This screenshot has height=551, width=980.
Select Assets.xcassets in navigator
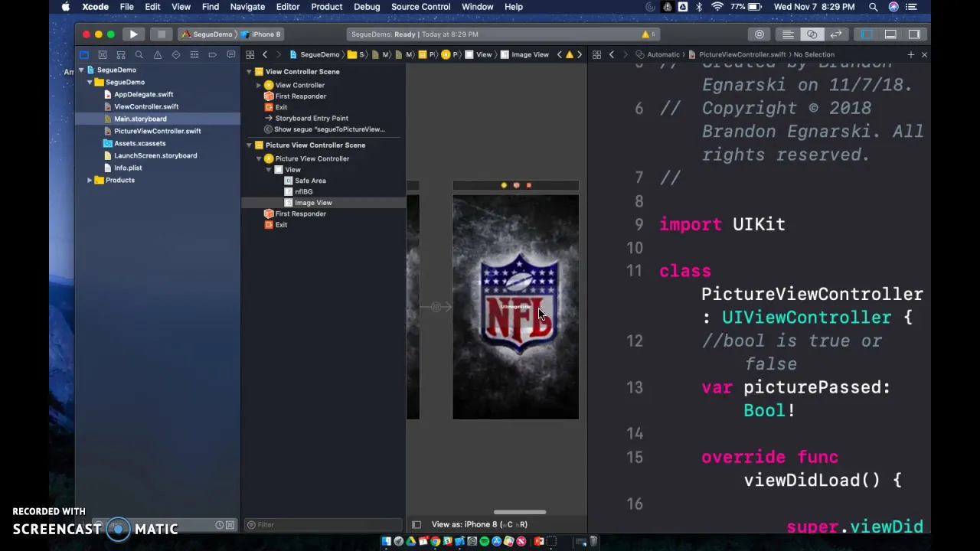(139, 143)
